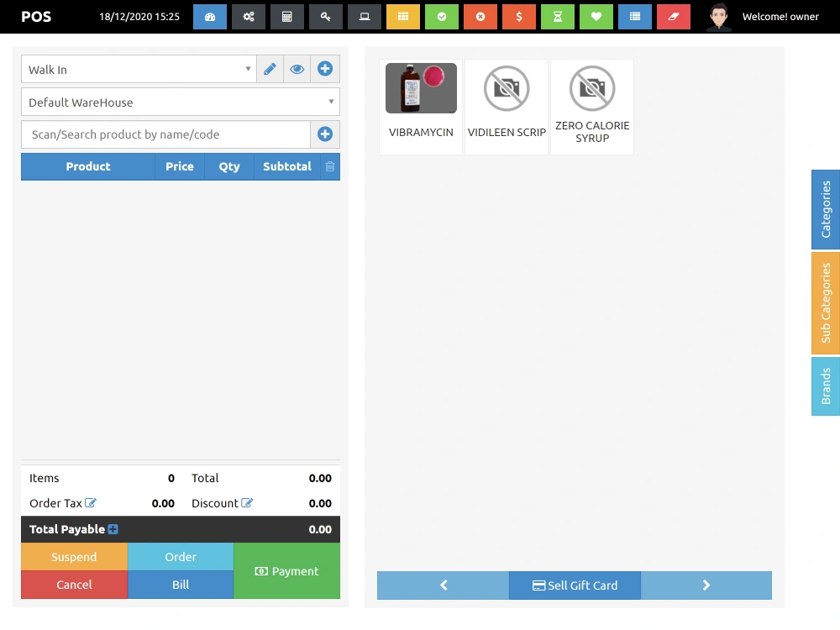Click plus icon beside Total Payable
Image resolution: width=840 pixels, height=630 pixels.
[x=113, y=529]
